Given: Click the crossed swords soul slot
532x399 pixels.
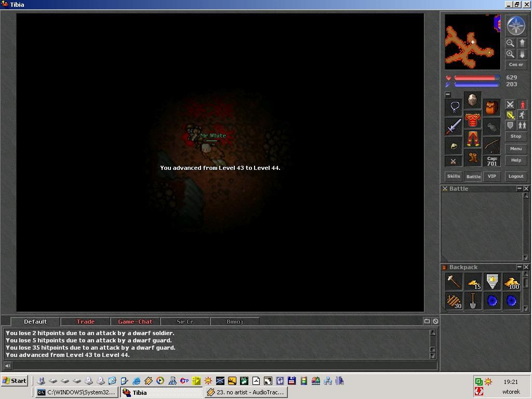Looking at the screenshot, I should pyautogui.click(x=453, y=161).
